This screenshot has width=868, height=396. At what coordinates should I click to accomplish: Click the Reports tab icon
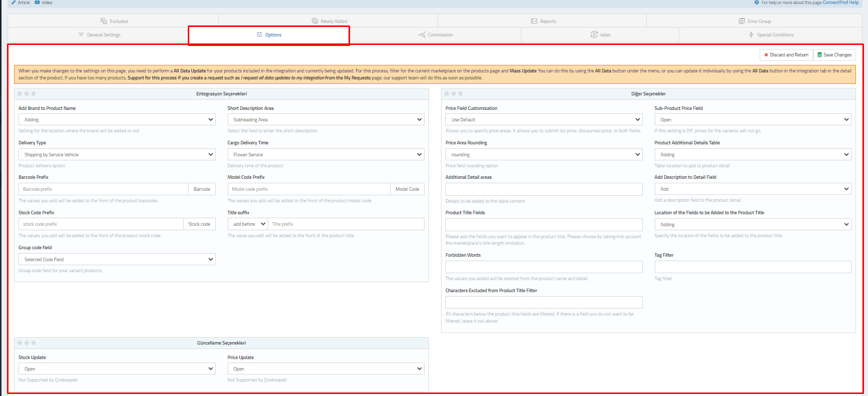point(534,21)
